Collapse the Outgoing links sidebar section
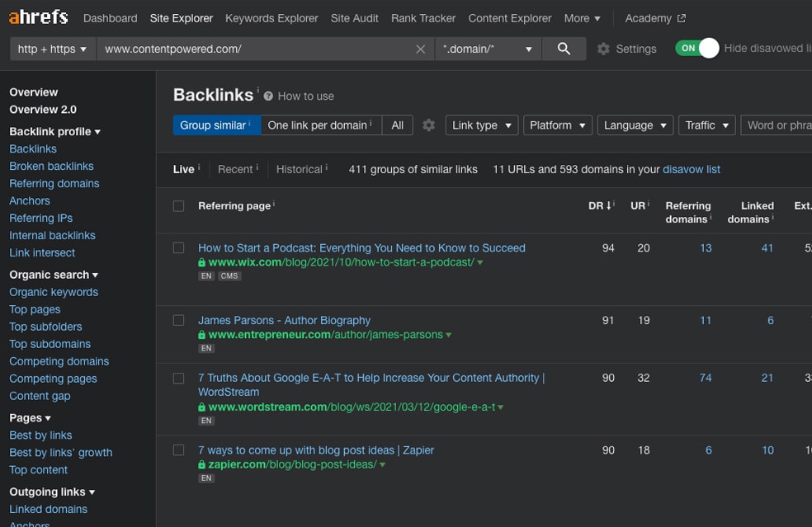812x527 pixels. (52, 492)
